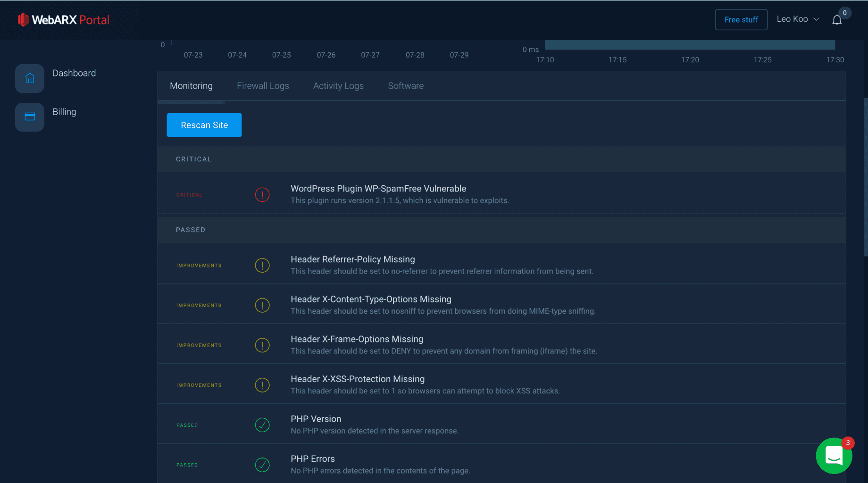Click the Free stuff button

click(x=741, y=20)
